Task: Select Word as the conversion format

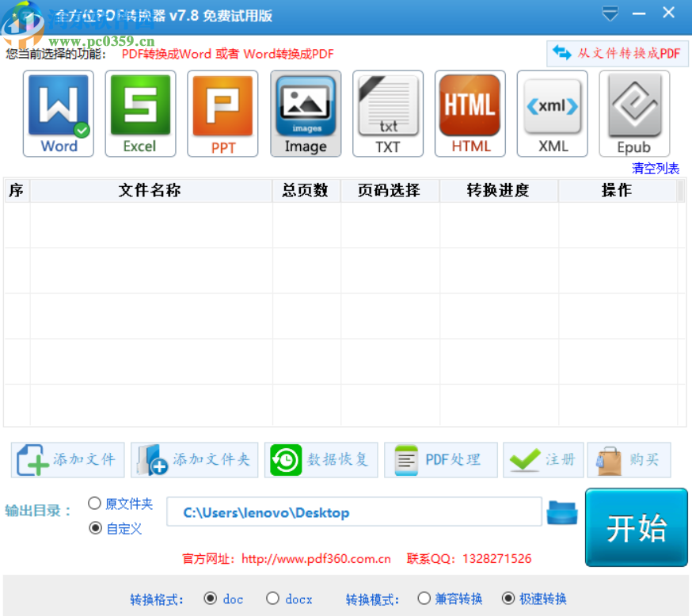Action: click(x=58, y=113)
